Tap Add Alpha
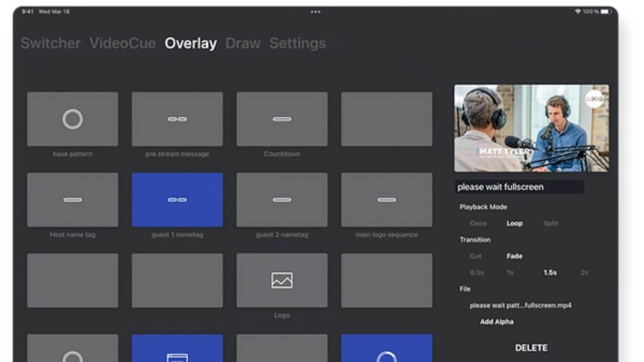The height and width of the screenshot is (362, 644). (x=497, y=322)
